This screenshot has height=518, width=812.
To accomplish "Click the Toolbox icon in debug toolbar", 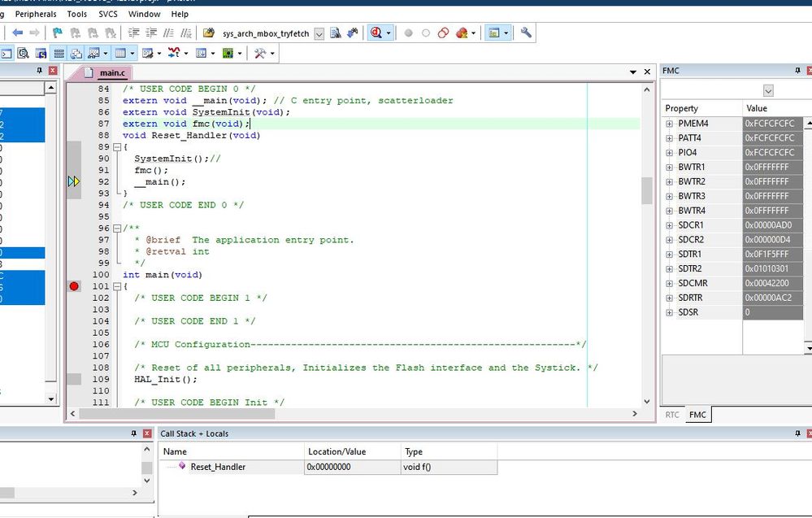I will click(260, 54).
